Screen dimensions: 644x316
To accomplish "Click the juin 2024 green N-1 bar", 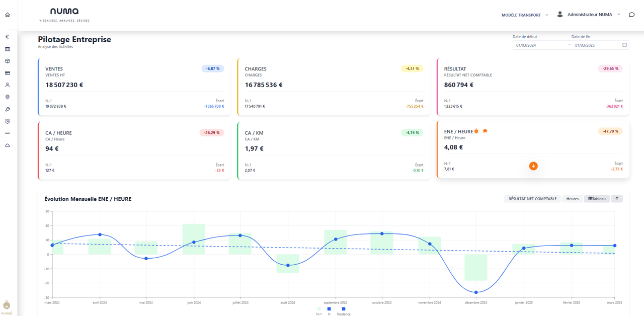I will (194, 239).
